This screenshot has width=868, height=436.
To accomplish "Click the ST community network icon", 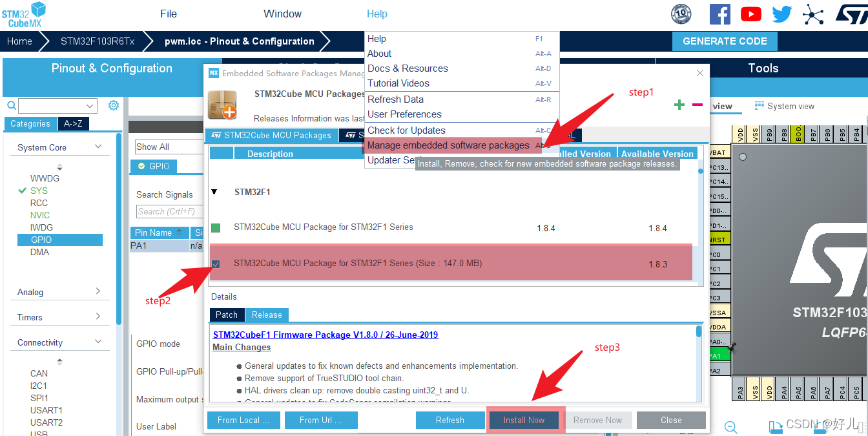I will [x=813, y=14].
